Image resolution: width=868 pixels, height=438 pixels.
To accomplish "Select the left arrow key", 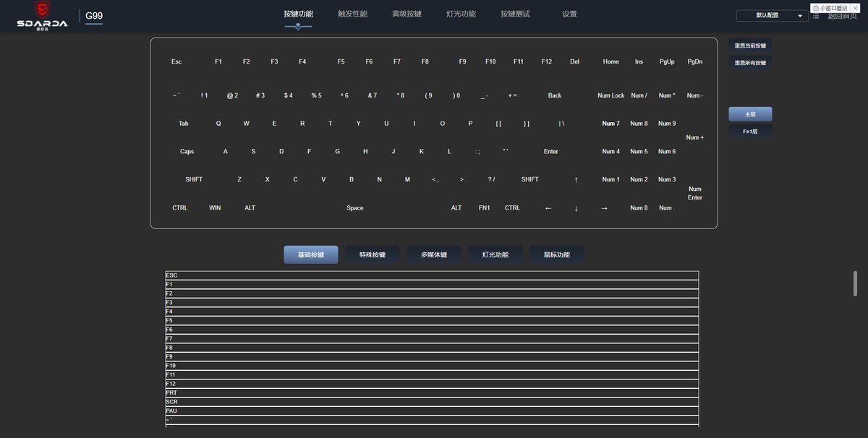I will coord(548,208).
